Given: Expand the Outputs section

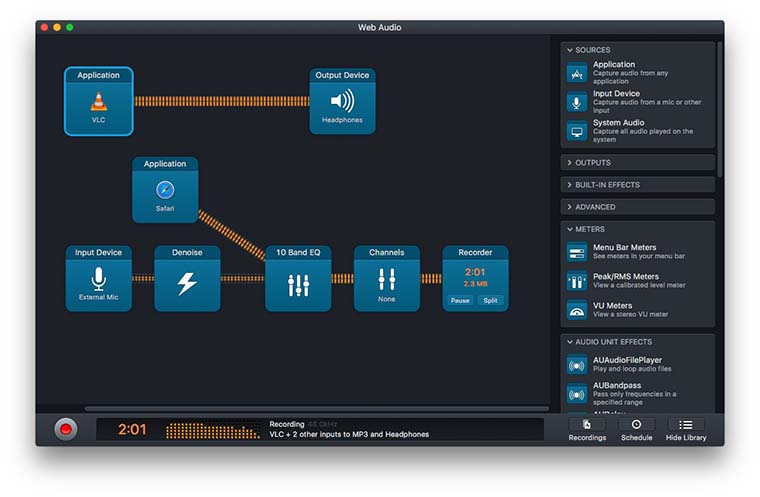Looking at the screenshot, I should (x=637, y=162).
